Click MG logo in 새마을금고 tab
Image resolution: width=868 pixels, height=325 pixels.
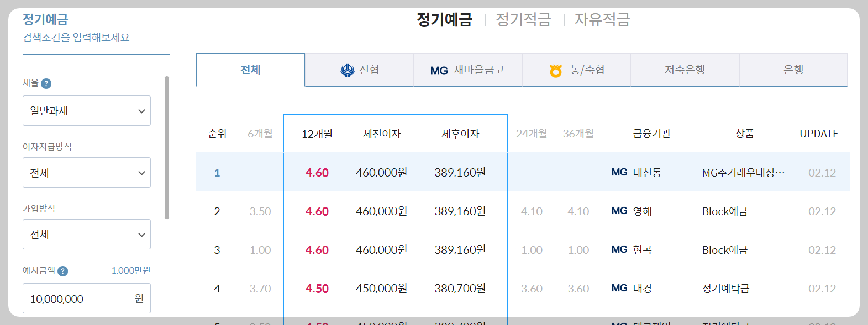439,71
